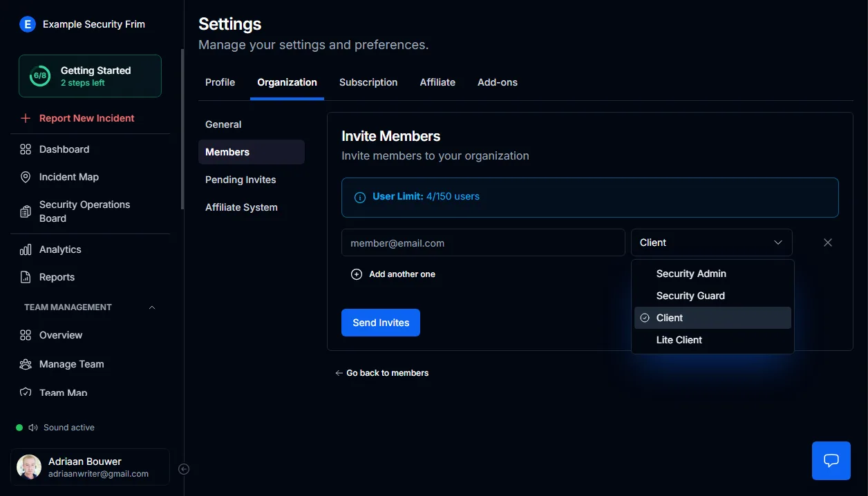Select Security Admin role option
The image size is (868, 496).
pyautogui.click(x=691, y=274)
